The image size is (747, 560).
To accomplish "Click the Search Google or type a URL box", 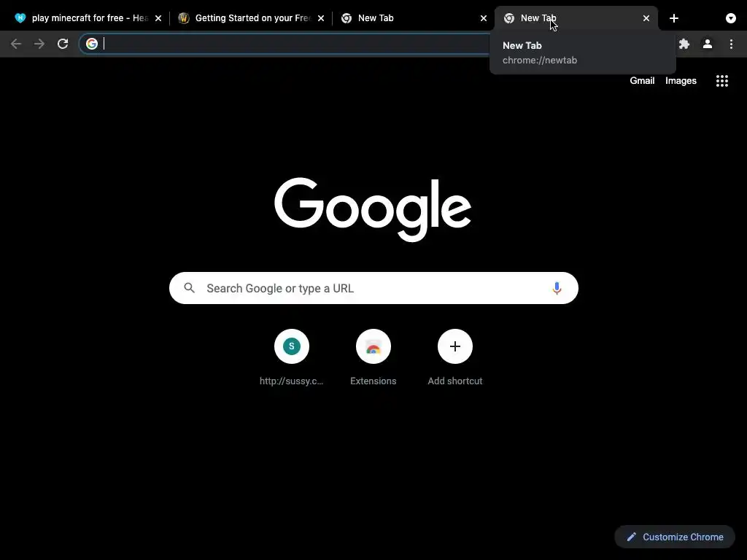I will click(x=373, y=288).
